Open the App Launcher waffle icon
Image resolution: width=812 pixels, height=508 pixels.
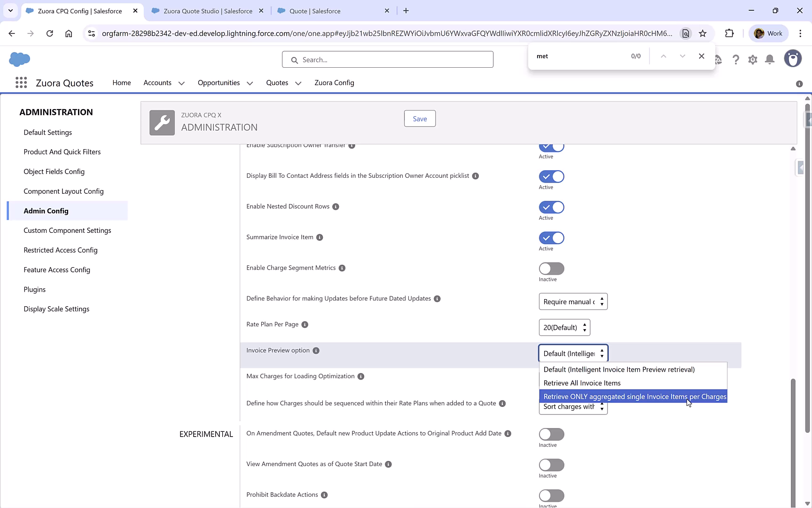click(21, 82)
